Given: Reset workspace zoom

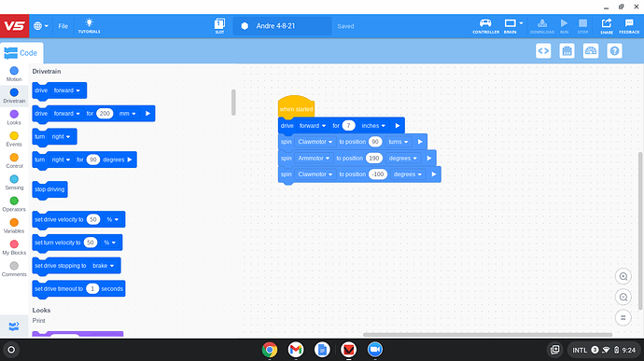Looking at the screenshot, I should coord(623,317).
